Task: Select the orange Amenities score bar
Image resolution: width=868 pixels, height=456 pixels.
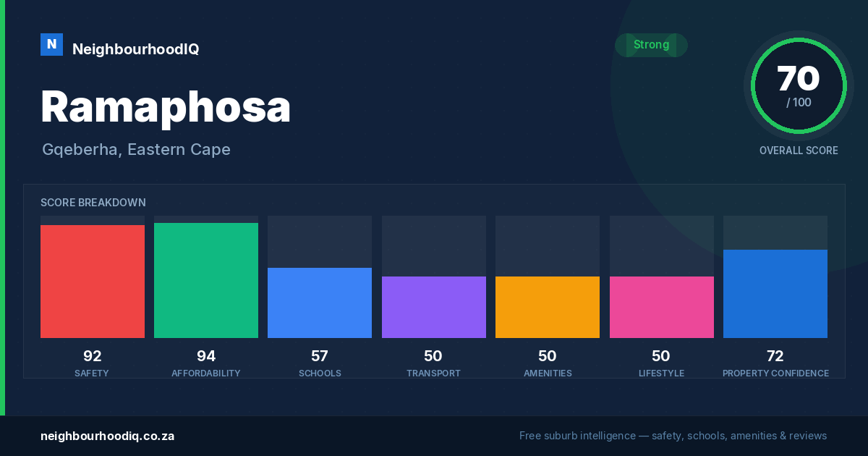Action: [548, 307]
